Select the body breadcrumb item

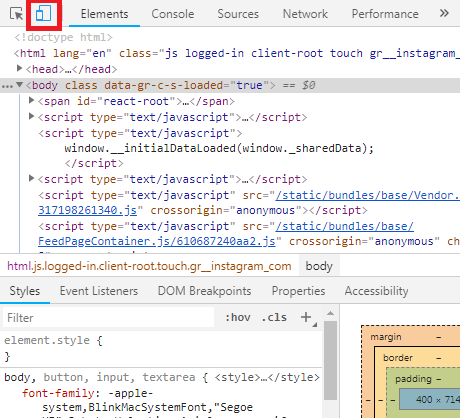click(x=319, y=266)
